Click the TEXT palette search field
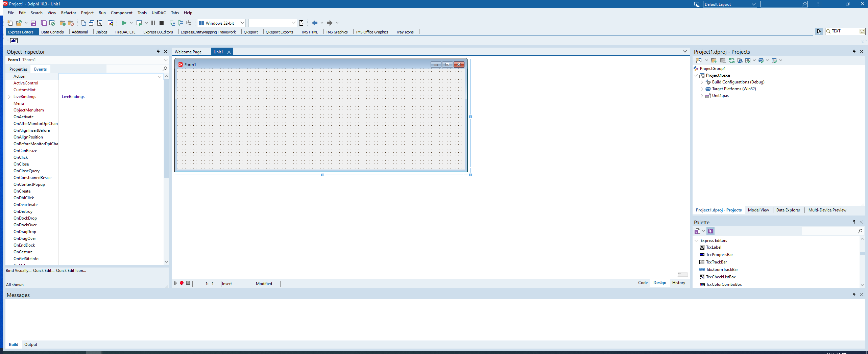This screenshot has width=868, height=354. coord(845,31)
